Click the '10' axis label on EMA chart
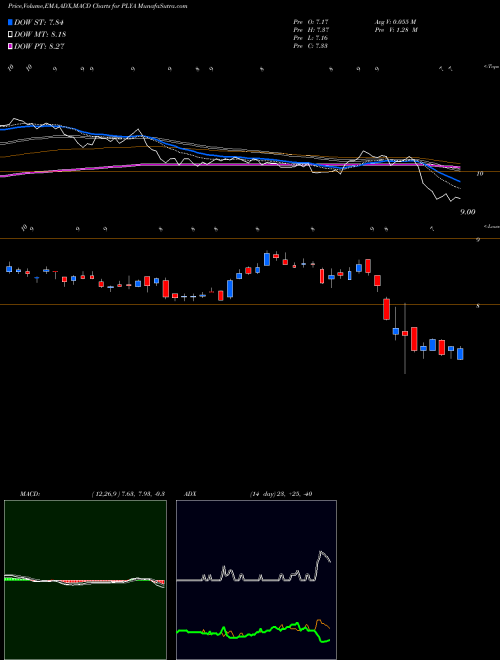Image resolution: width=500 pixels, height=660 pixels. tap(479, 173)
